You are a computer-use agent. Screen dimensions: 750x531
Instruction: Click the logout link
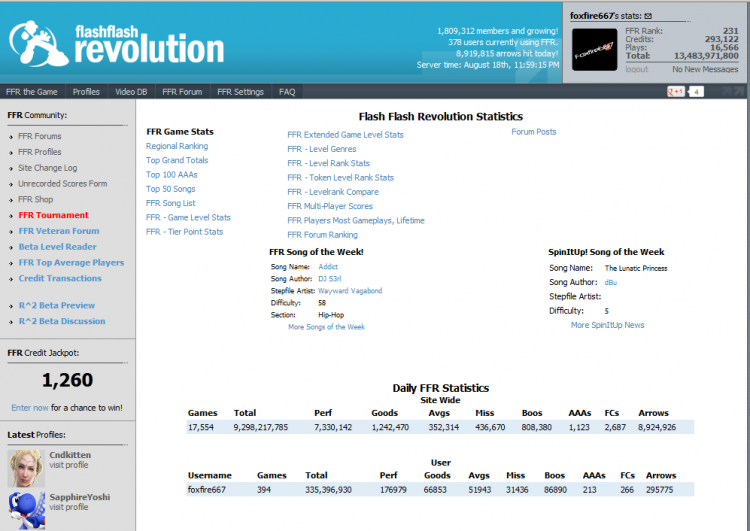coord(637,69)
